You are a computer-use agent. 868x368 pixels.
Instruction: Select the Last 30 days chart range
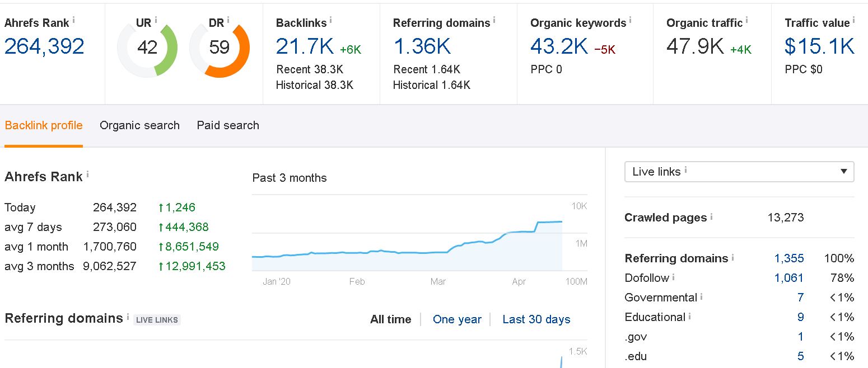(x=536, y=319)
